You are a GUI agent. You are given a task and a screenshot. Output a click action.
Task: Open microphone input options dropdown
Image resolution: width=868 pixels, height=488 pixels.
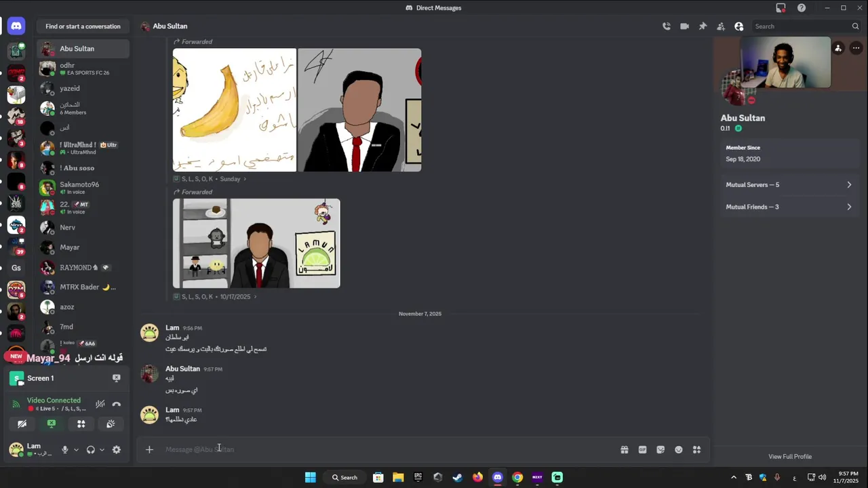[x=76, y=449]
